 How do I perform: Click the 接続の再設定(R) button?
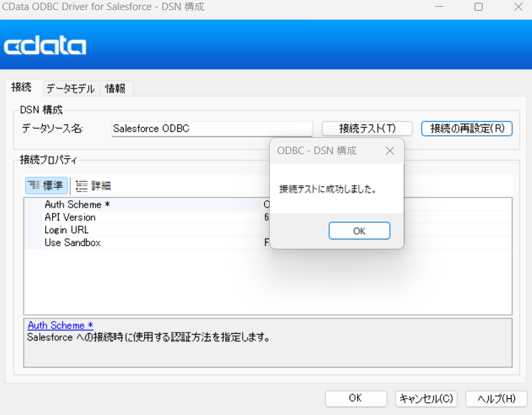[x=466, y=128]
